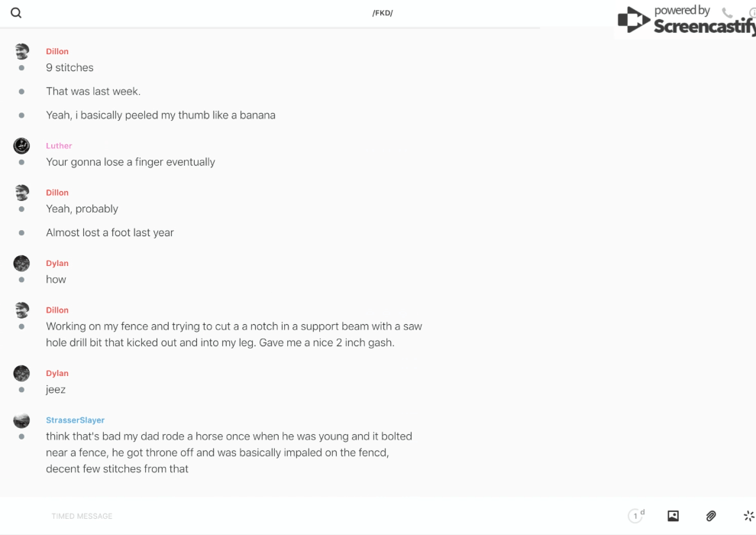The image size is (756, 535).
Task: Open the /FKD/ conversation title
Action: 383,13
